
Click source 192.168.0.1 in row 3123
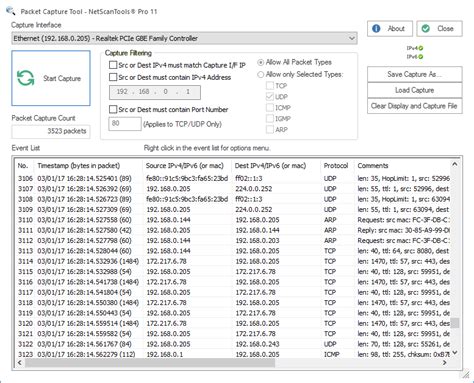click(165, 354)
